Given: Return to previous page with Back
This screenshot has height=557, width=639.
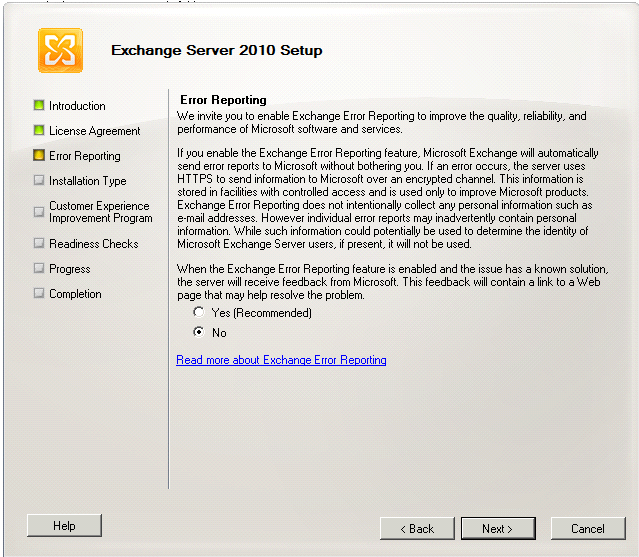Looking at the screenshot, I should pos(417,528).
